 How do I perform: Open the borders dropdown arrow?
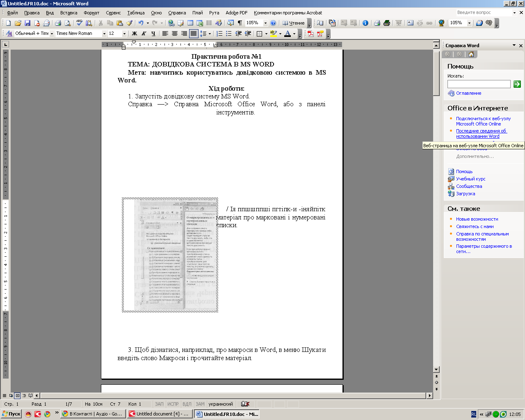pyautogui.click(x=266, y=34)
